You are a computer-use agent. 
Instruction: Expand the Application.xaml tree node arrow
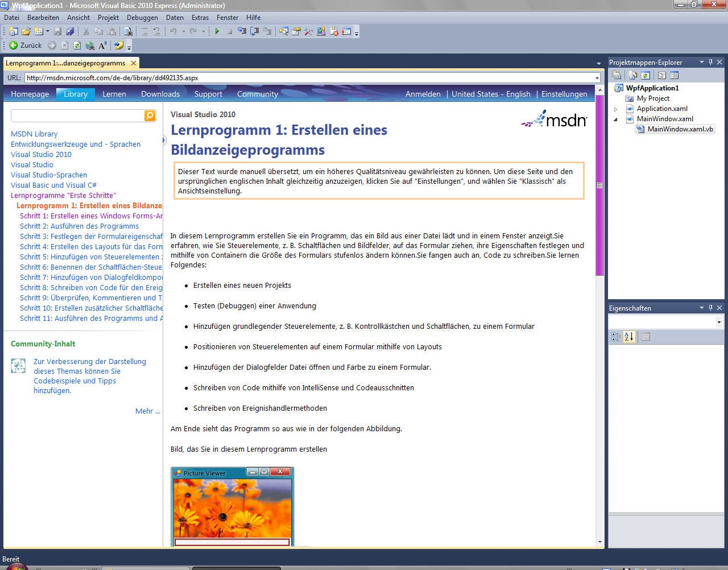pyautogui.click(x=616, y=109)
